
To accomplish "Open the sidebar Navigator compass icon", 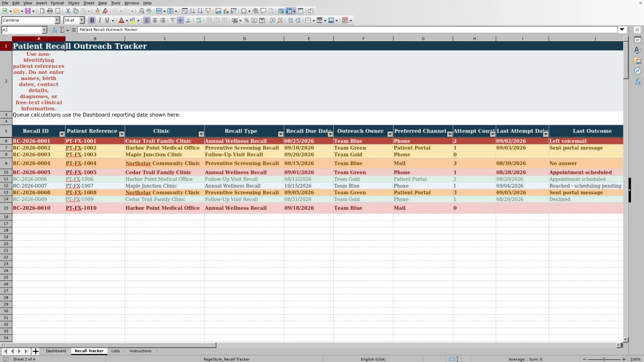I will coord(638,71).
